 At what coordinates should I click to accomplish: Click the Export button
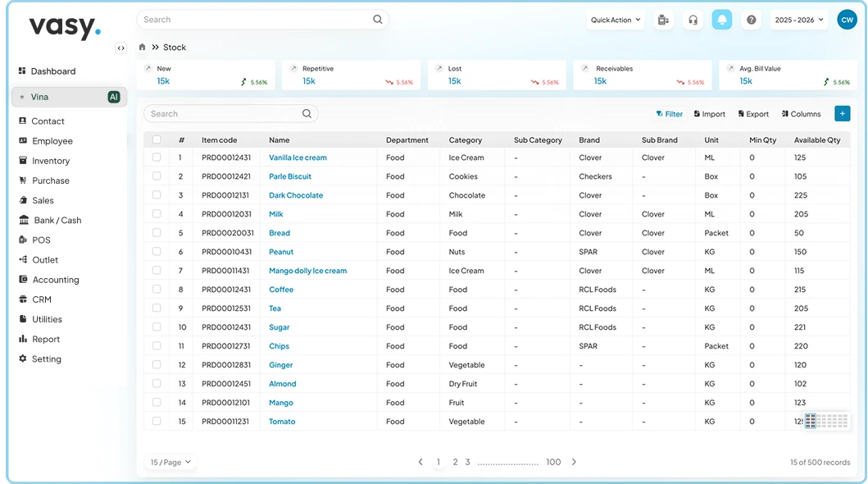coord(753,113)
